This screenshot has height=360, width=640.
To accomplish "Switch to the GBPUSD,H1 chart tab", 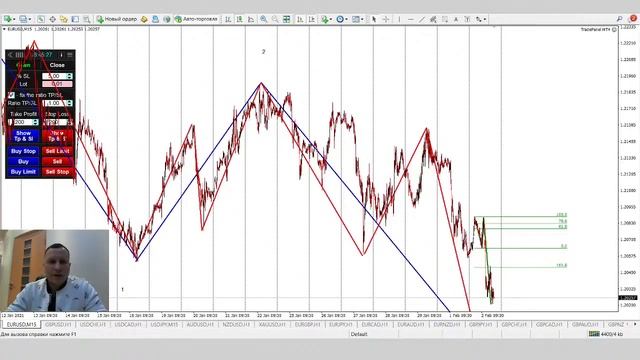I will click(x=58, y=324).
